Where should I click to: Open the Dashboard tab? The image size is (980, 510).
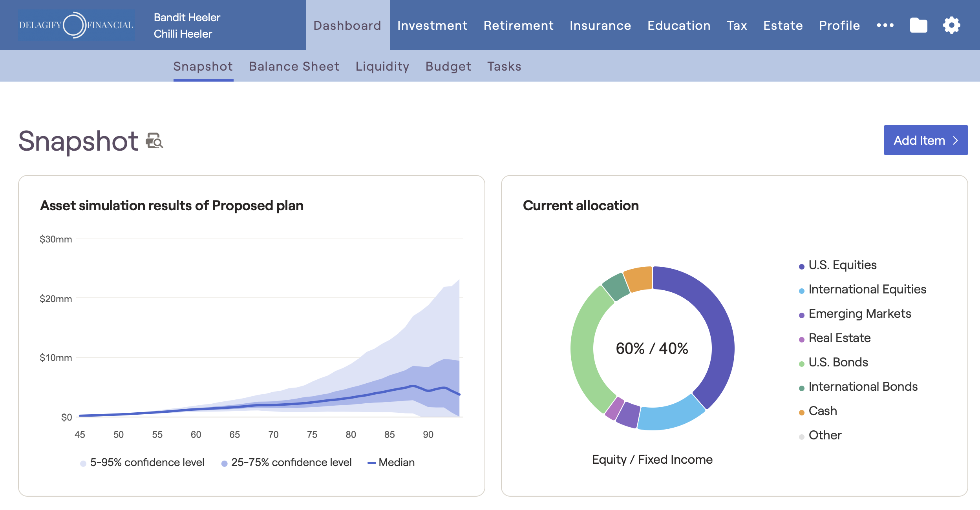(x=347, y=25)
